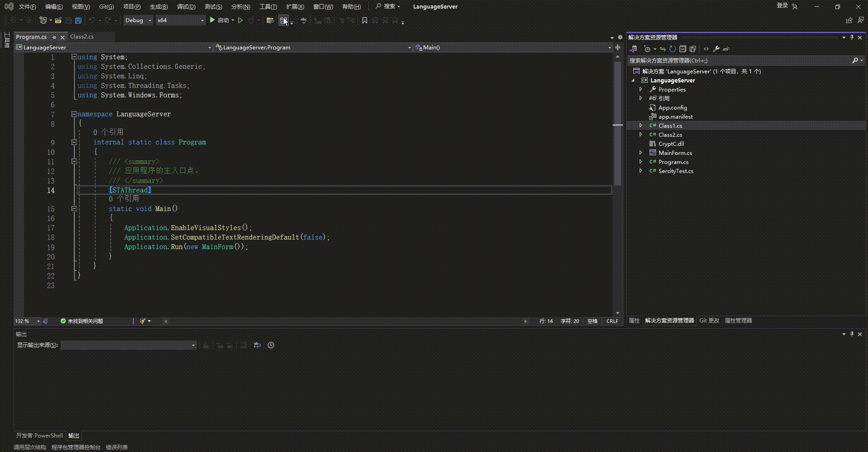
Task: Collapse the Main() method fold
Action: click(74, 209)
